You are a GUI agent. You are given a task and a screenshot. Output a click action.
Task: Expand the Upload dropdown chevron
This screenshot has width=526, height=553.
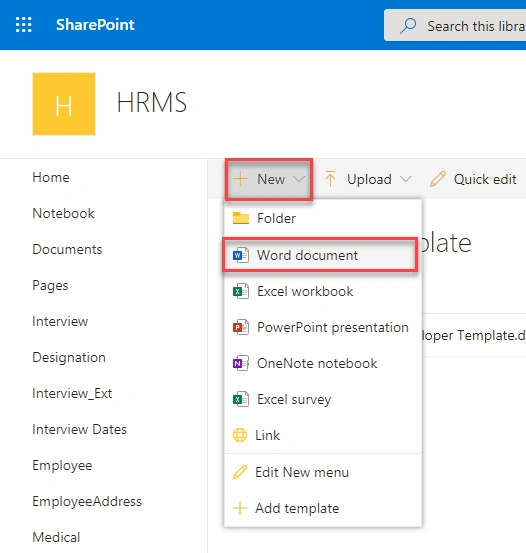tap(406, 180)
